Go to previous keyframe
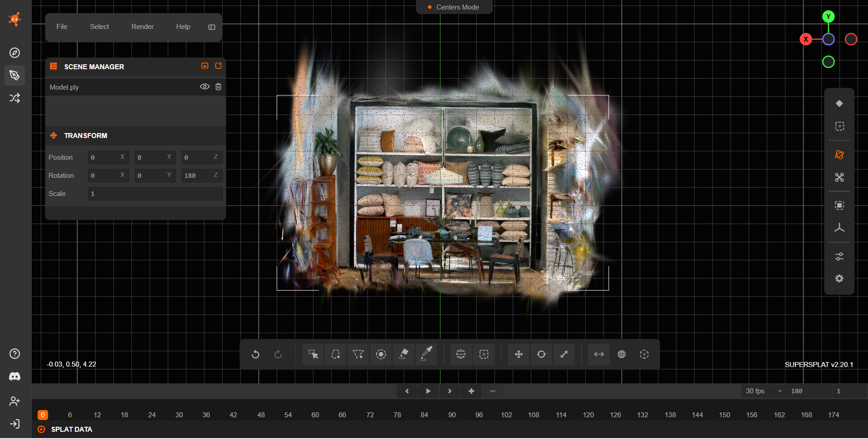Screen dimensions: 868x439 pos(407,391)
